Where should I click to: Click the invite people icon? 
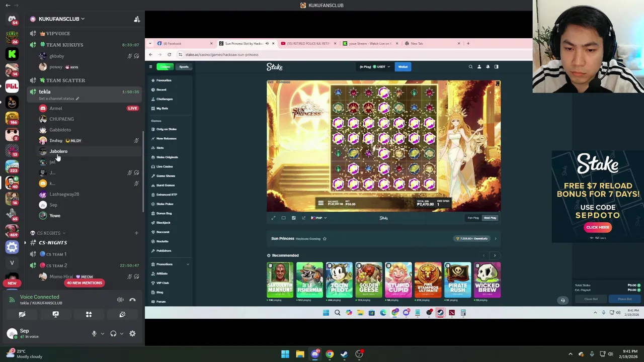coord(136,19)
